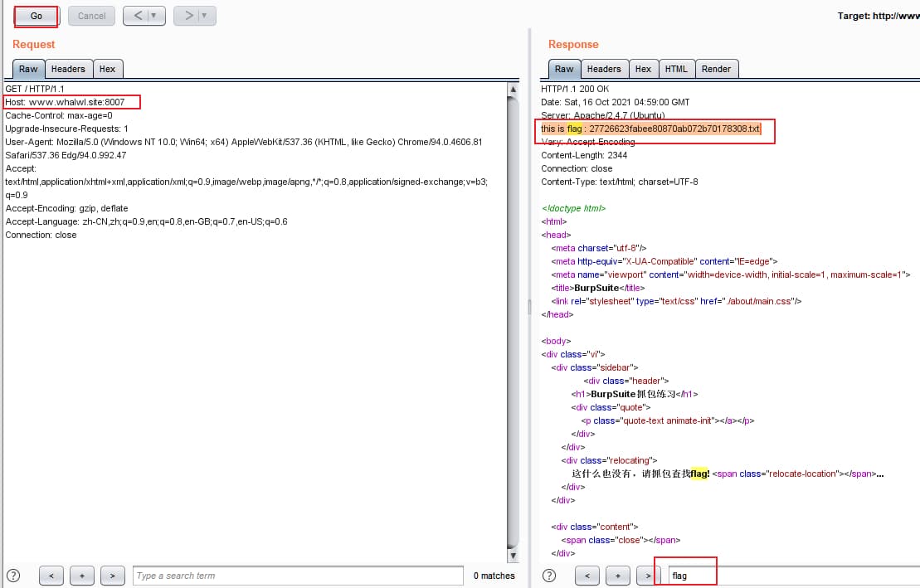Click the response Date header line
920x588 pixels.
pyautogui.click(x=616, y=102)
